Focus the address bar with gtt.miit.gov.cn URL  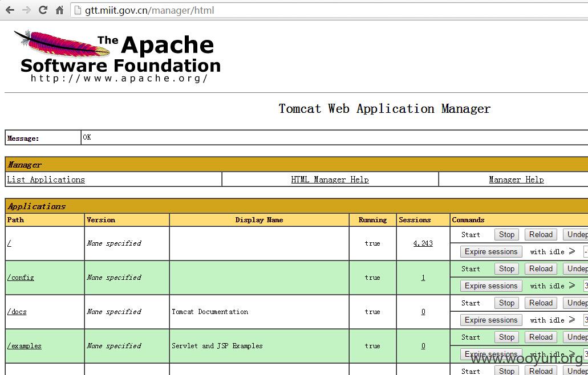click(330, 10)
